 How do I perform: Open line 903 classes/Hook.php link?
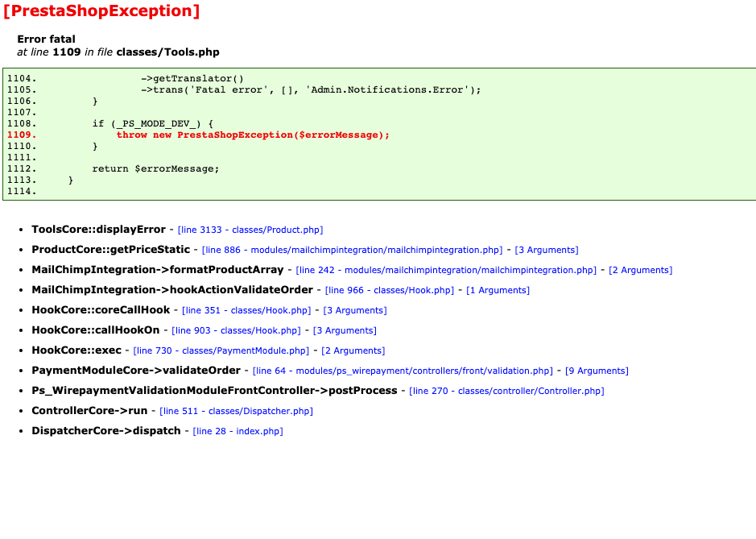coord(236,330)
